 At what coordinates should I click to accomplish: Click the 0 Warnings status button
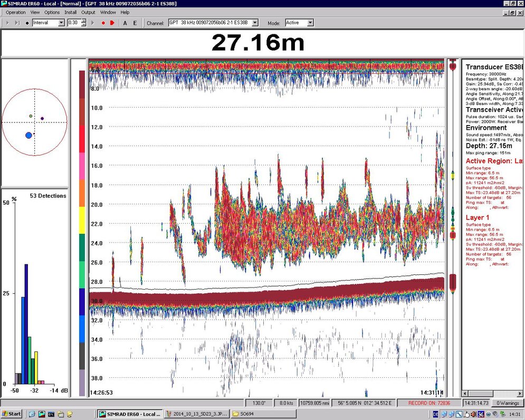point(508,403)
